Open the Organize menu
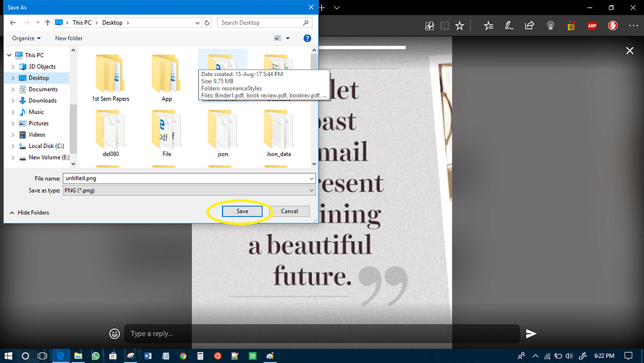 [26, 38]
